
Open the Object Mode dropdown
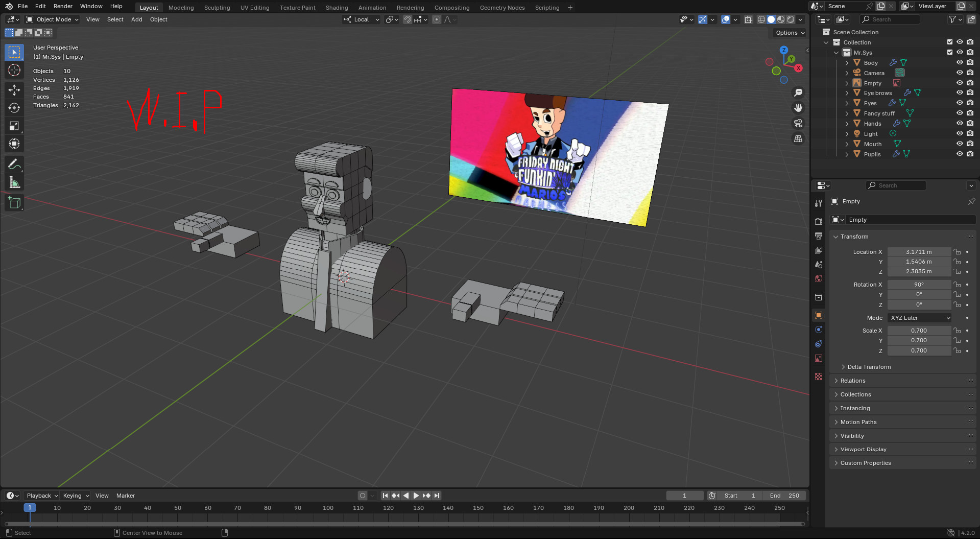tap(53, 19)
